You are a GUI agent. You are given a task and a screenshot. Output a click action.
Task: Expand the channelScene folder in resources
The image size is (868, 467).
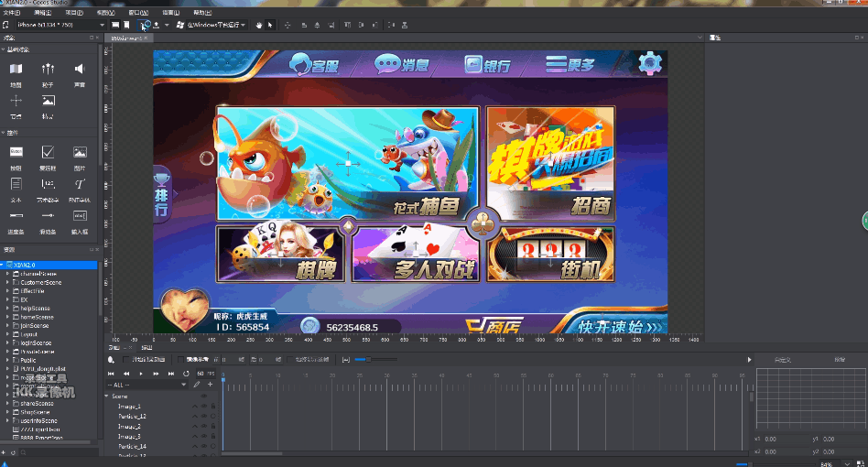point(7,274)
